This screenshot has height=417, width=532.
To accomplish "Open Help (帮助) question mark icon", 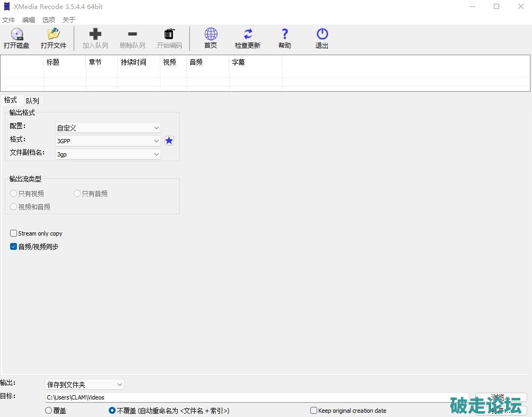I will tap(285, 35).
